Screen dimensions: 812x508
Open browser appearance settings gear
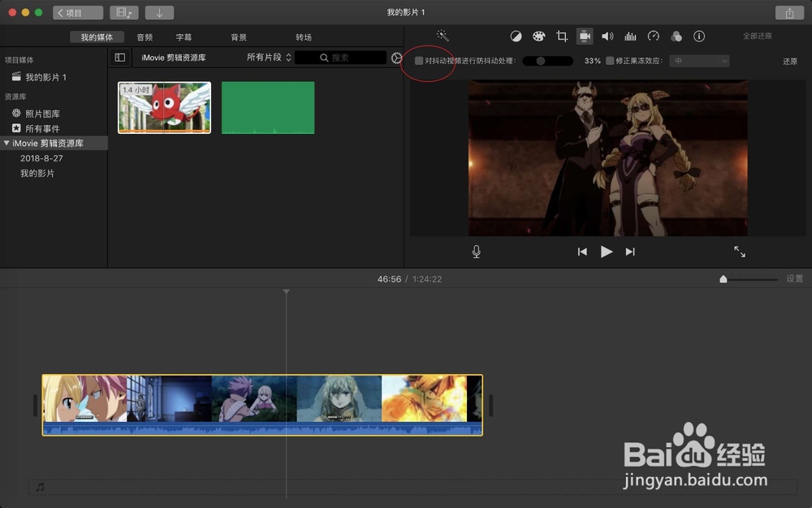point(396,58)
